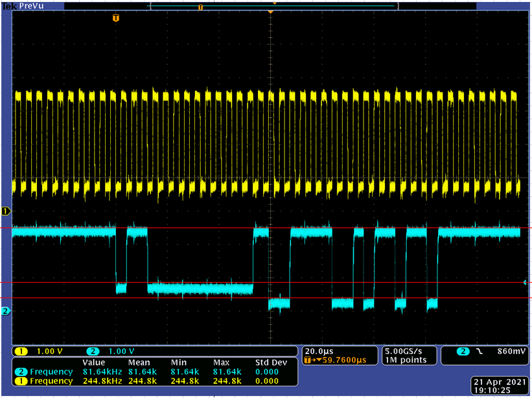Click the channel 2 Std Dev value 0.000

point(267,372)
